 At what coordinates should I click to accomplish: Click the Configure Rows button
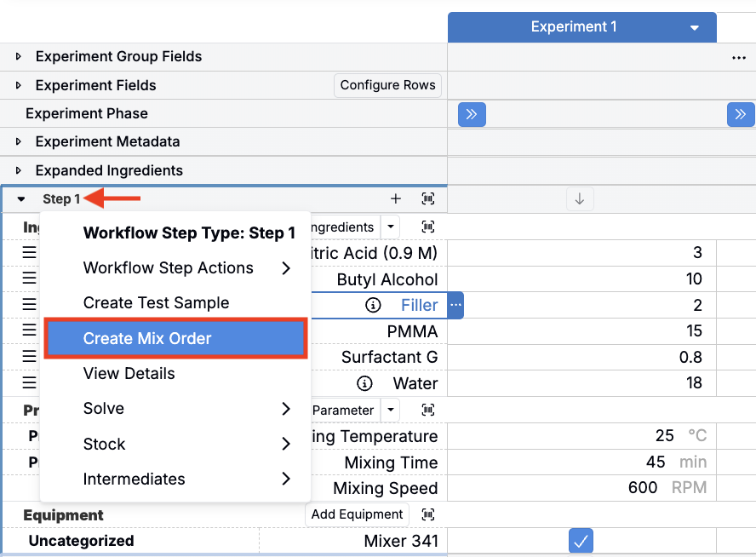[x=387, y=85]
